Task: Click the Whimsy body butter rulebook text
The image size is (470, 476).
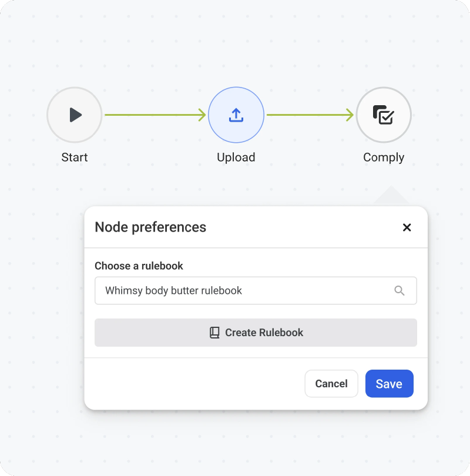Action: pyautogui.click(x=173, y=290)
